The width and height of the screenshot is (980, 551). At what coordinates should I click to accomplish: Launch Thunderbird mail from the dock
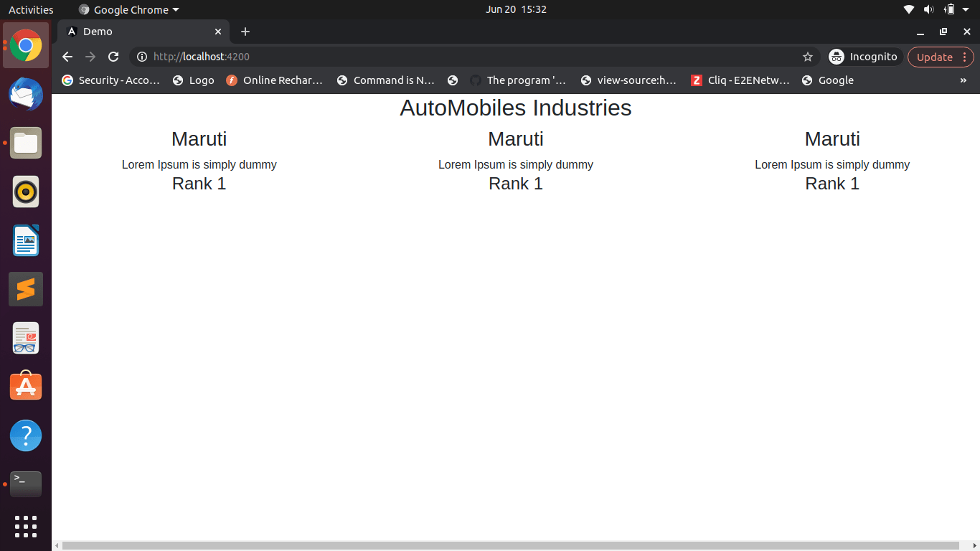pos(26,95)
